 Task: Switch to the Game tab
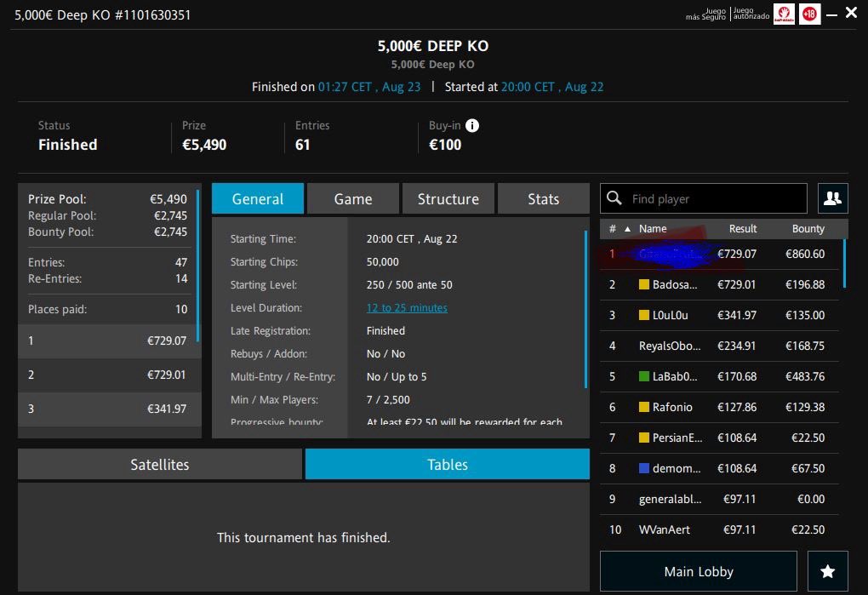point(352,198)
